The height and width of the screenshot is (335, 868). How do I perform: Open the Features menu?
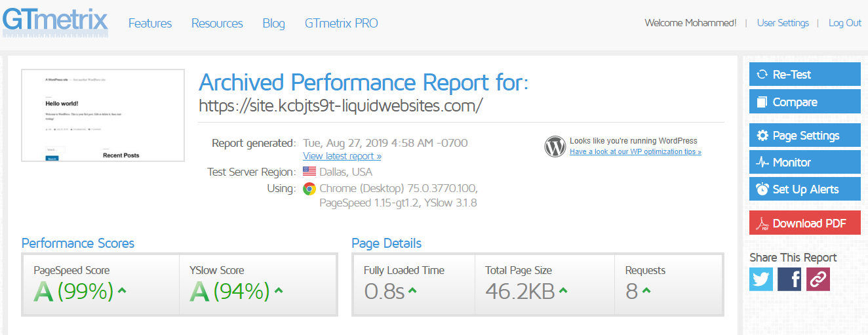click(x=150, y=23)
